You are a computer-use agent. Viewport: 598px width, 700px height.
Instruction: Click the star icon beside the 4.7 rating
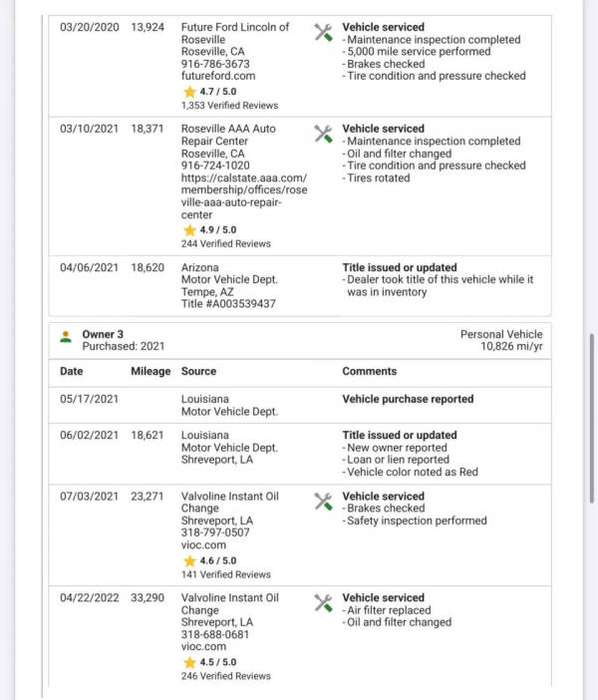point(189,91)
